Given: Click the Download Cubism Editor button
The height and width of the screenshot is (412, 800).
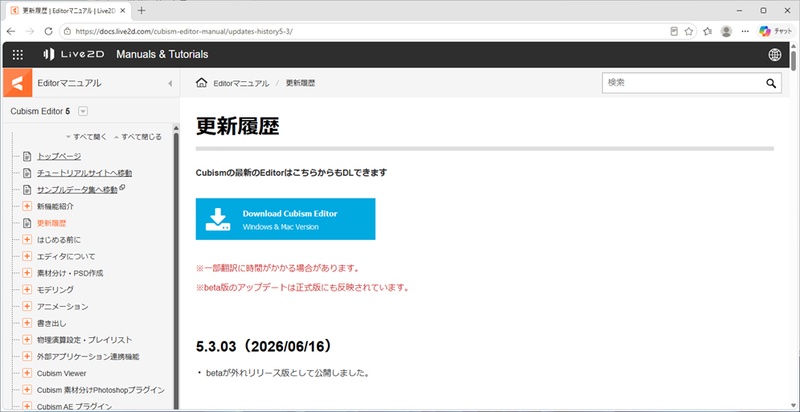Looking at the screenshot, I should pyautogui.click(x=285, y=219).
